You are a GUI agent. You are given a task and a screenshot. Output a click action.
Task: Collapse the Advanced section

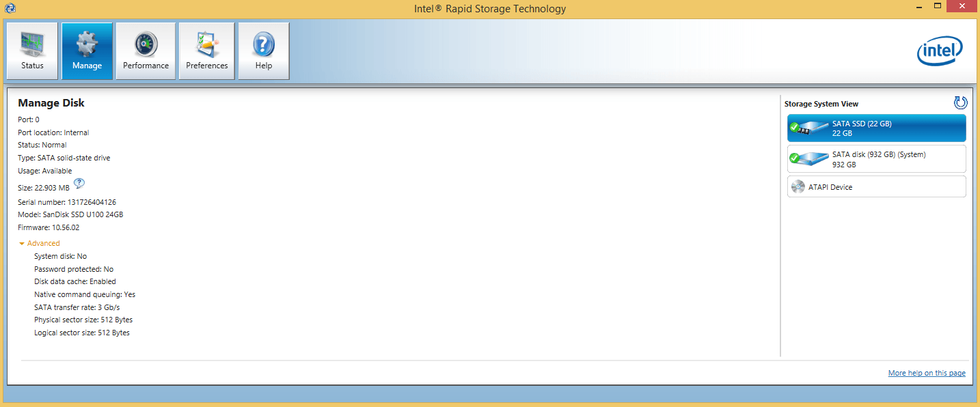[x=40, y=243]
